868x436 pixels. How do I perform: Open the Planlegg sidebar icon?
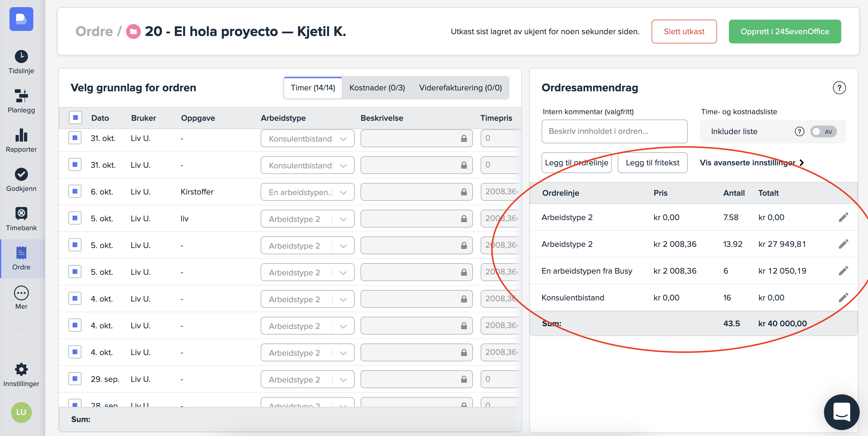pyautogui.click(x=21, y=96)
